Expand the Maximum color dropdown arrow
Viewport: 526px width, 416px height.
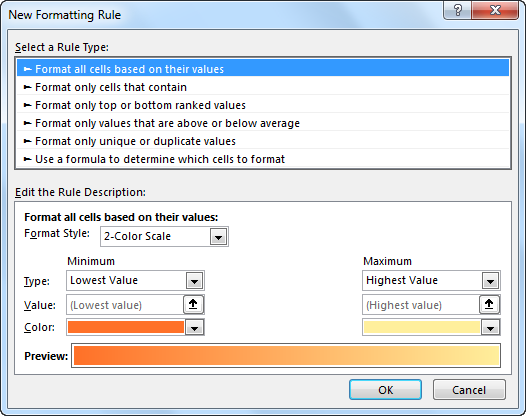point(490,328)
